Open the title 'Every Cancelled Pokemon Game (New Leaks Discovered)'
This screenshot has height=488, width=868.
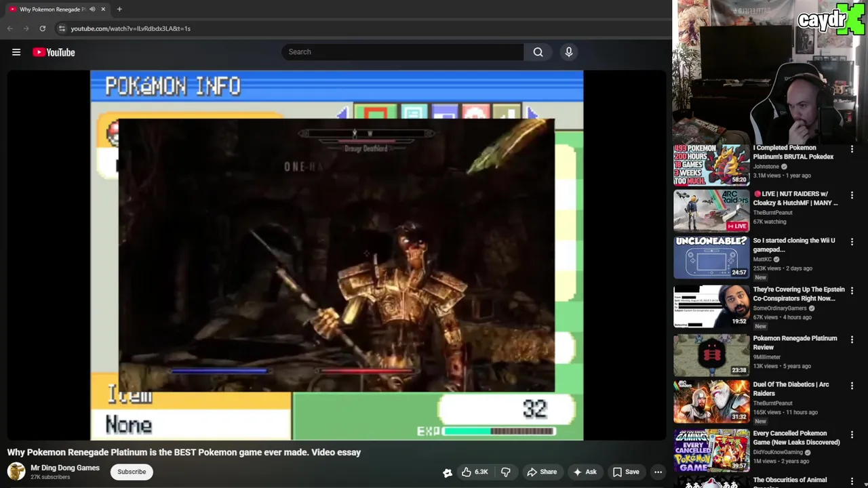(797, 438)
